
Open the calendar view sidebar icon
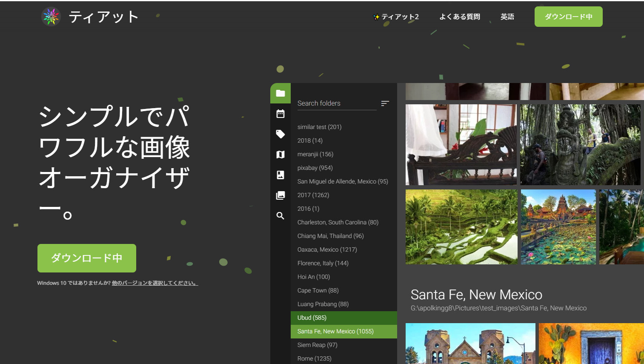[x=280, y=114]
